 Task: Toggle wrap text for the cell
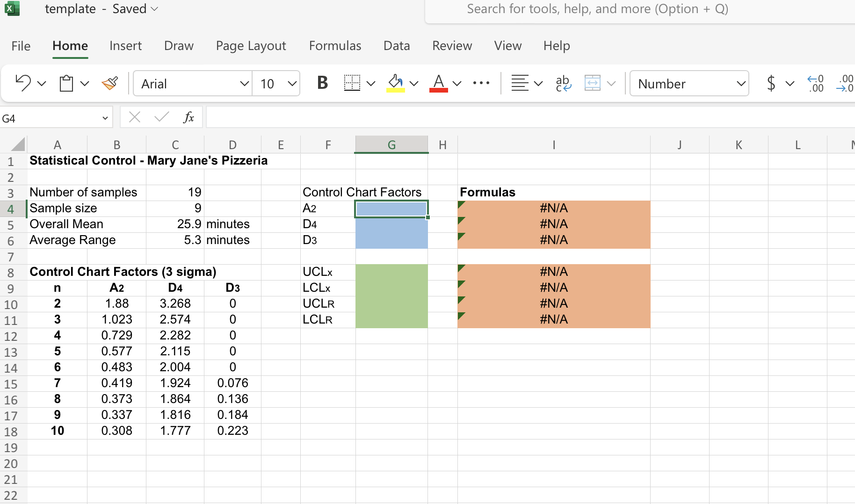point(563,83)
